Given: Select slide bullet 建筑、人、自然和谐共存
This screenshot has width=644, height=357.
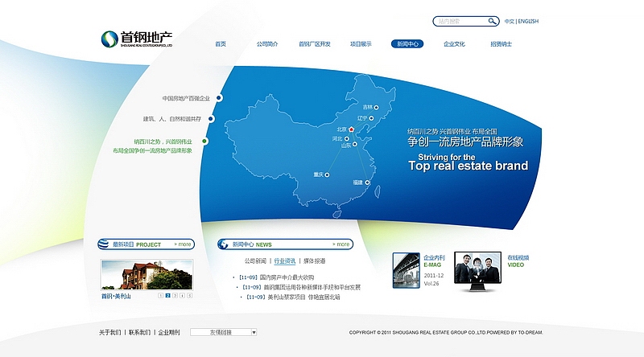Looking at the screenshot, I should pyautogui.click(x=211, y=119).
